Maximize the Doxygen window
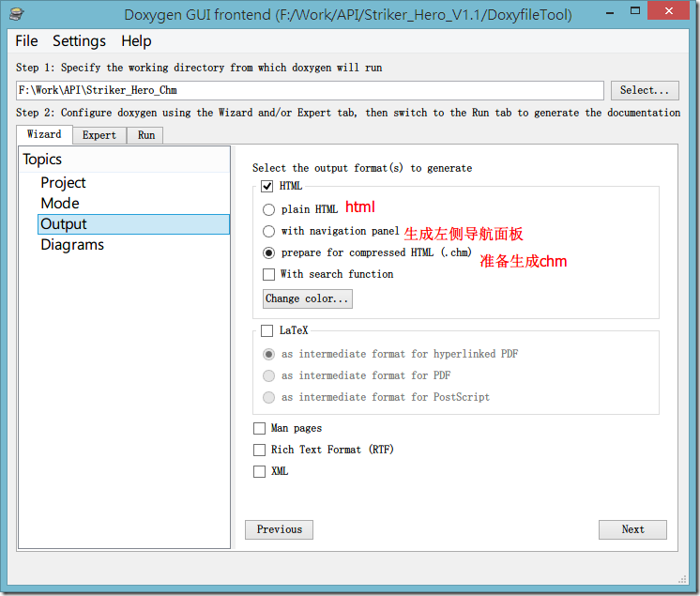This screenshot has height=596, width=700. click(635, 10)
